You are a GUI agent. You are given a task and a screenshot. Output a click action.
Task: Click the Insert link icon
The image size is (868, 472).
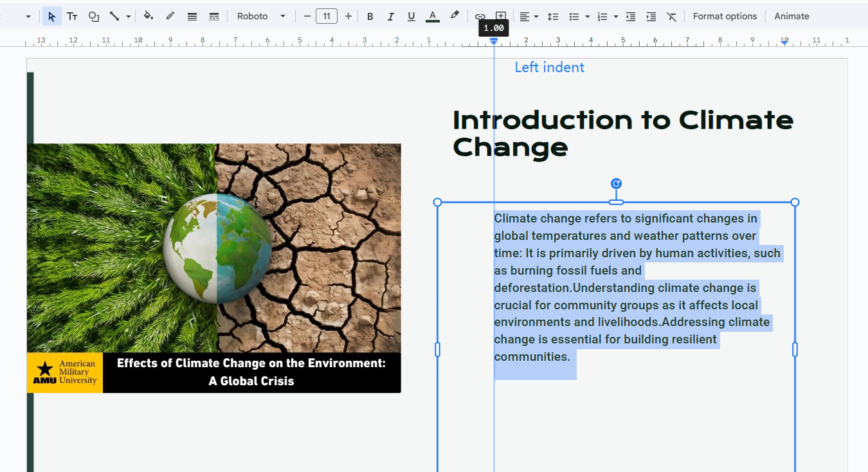click(x=479, y=16)
